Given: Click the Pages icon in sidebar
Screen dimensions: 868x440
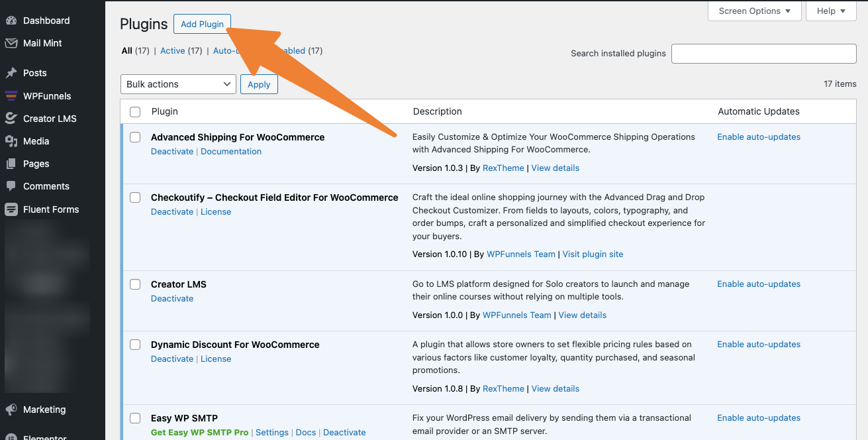Looking at the screenshot, I should coord(11,164).
